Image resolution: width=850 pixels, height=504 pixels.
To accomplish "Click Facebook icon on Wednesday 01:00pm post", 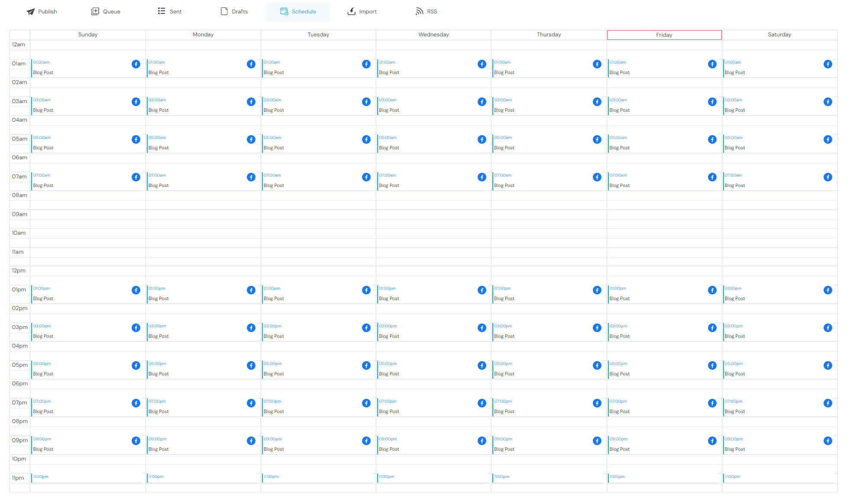I will [482, 290].
